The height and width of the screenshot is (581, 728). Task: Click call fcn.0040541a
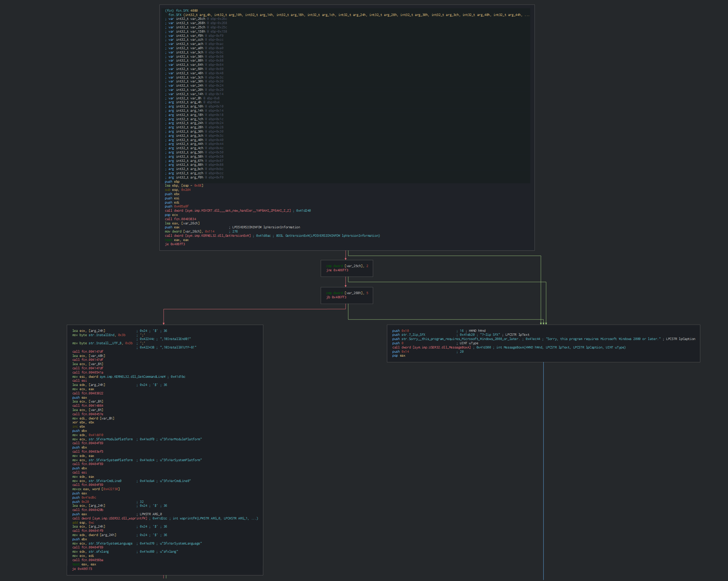[88, 373]
